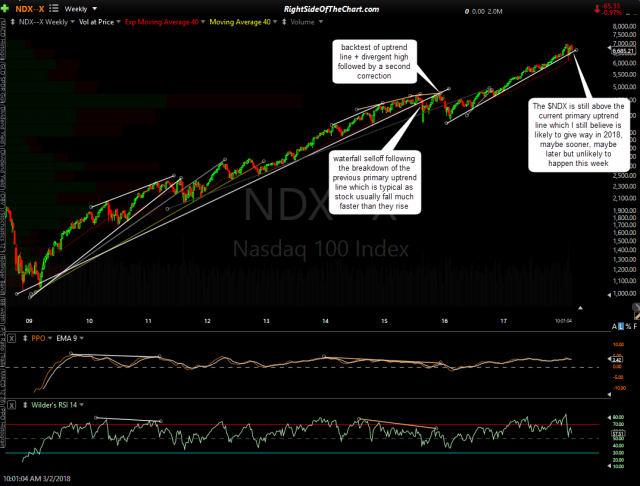The image size is (640, 486).
Task: Toggle the L logarithmic scale button
Action: point(621,326)
